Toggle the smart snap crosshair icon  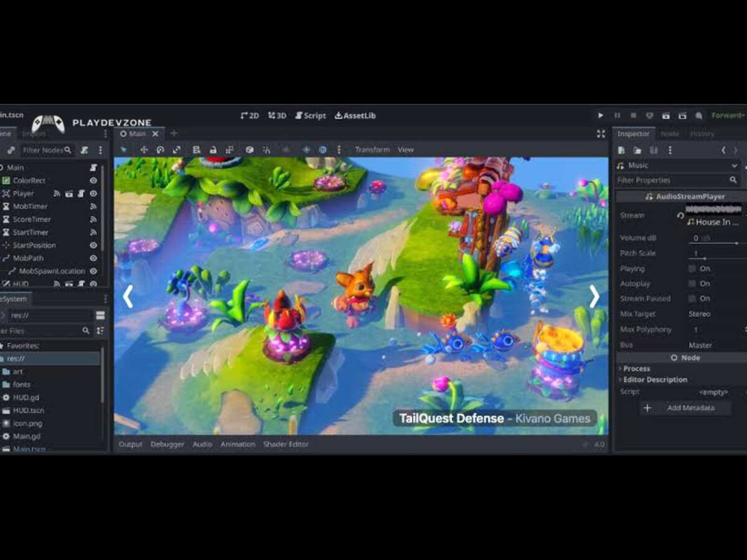pos(306,150)
